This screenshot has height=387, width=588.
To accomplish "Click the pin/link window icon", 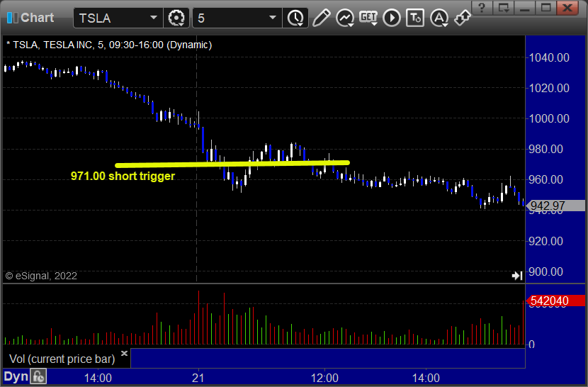I will point(462,18).
